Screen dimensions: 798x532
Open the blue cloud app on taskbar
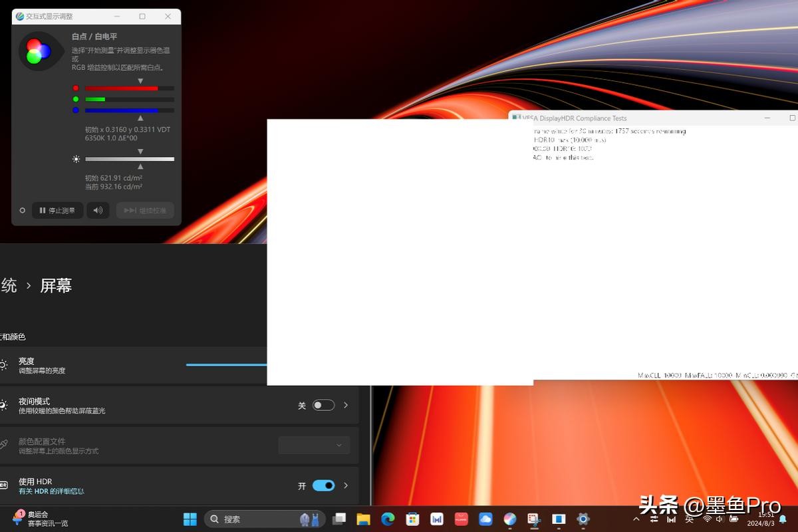coord(485,519)
